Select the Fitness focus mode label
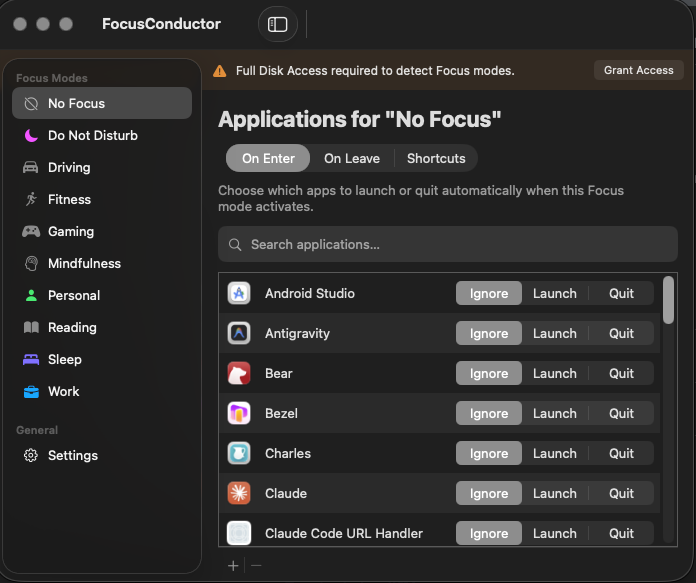 pyautogui.click(x=70, y=199)
